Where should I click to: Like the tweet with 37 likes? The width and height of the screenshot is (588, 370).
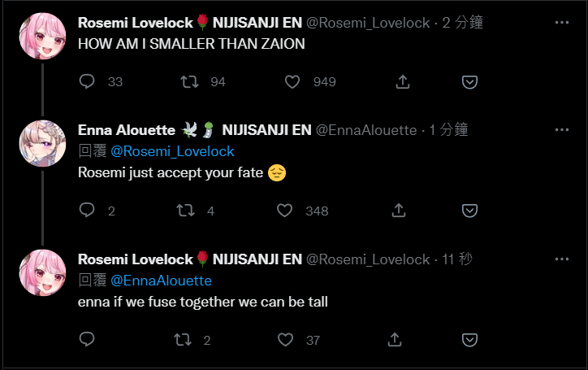[x=285, y=340]
